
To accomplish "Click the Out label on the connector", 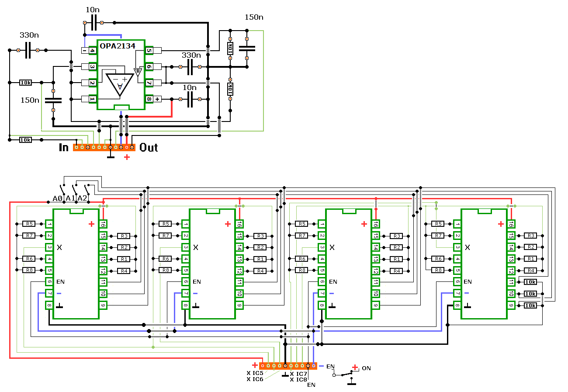I will [149, 148].
